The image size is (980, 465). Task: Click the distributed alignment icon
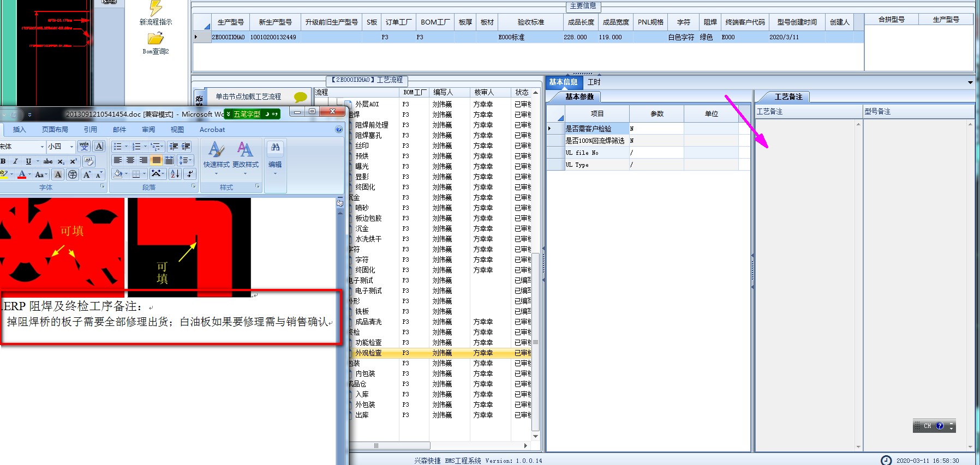tap(169, 160)
